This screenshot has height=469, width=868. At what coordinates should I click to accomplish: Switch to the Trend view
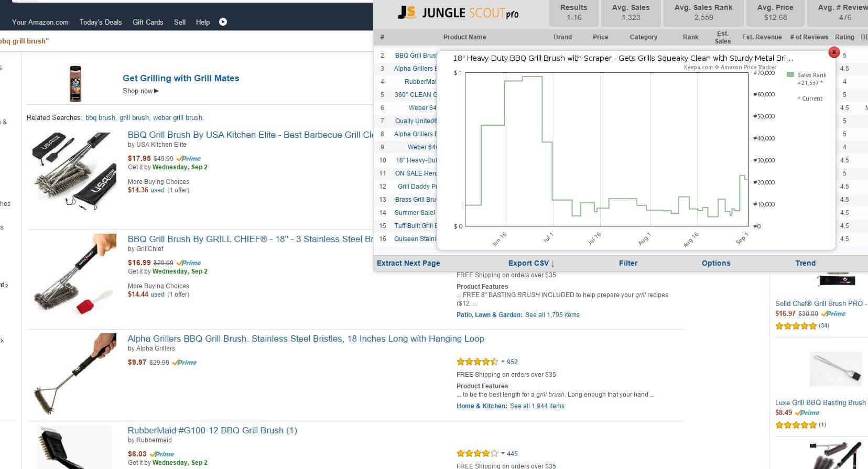pos(805,263)
